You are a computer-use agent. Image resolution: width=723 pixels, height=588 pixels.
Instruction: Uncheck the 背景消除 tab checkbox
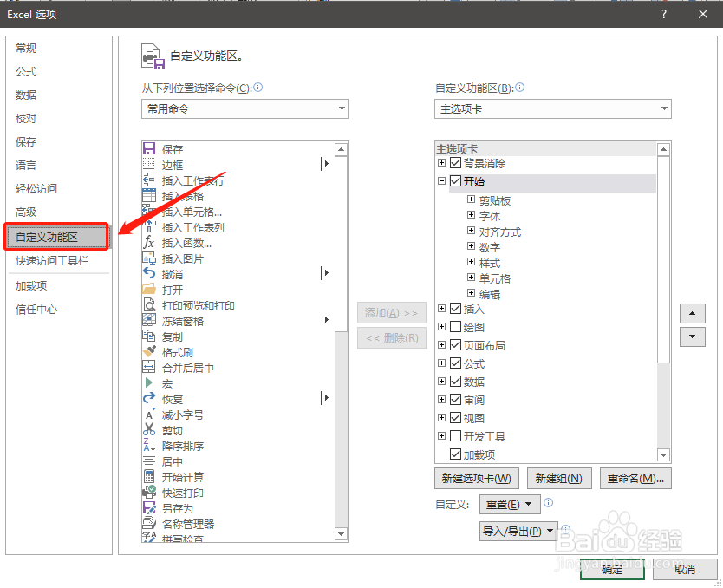coord(456,163)
